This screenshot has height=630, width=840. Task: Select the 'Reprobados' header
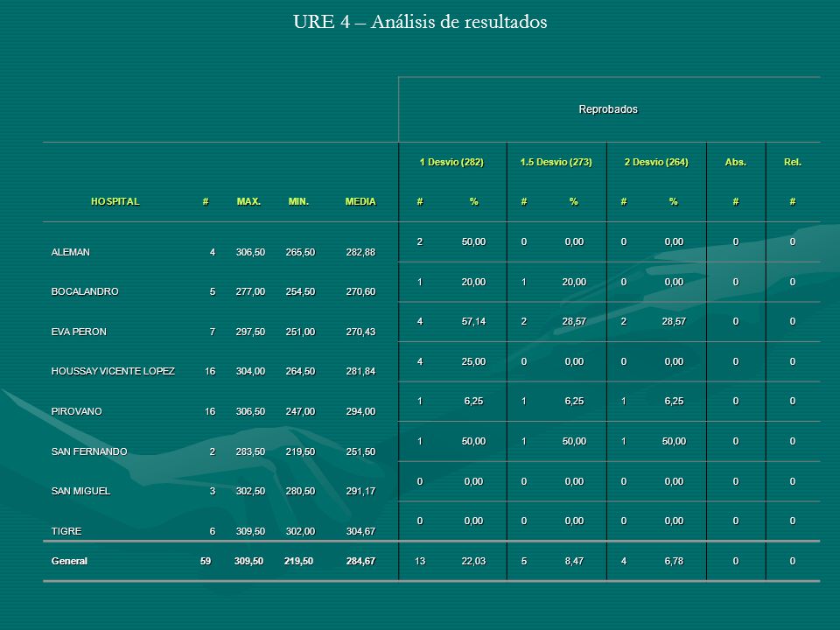pyautogui.click(x=608, y=109)
